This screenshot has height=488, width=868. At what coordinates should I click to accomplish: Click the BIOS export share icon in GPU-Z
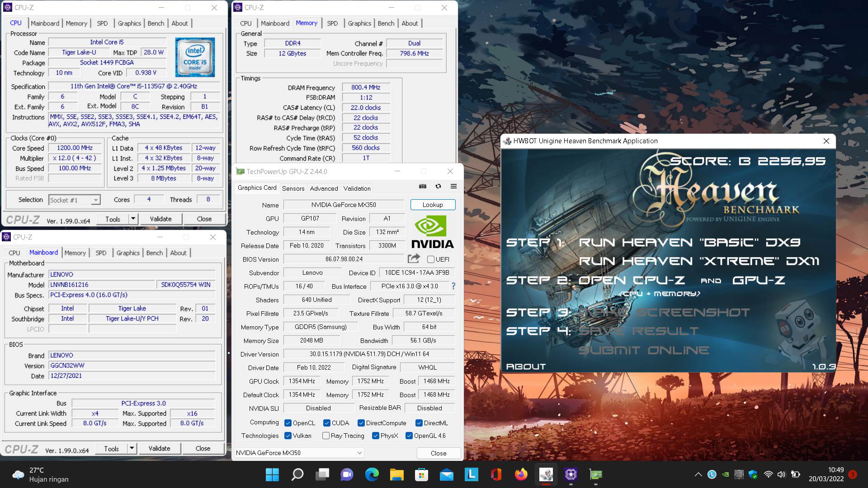point(414,258)
